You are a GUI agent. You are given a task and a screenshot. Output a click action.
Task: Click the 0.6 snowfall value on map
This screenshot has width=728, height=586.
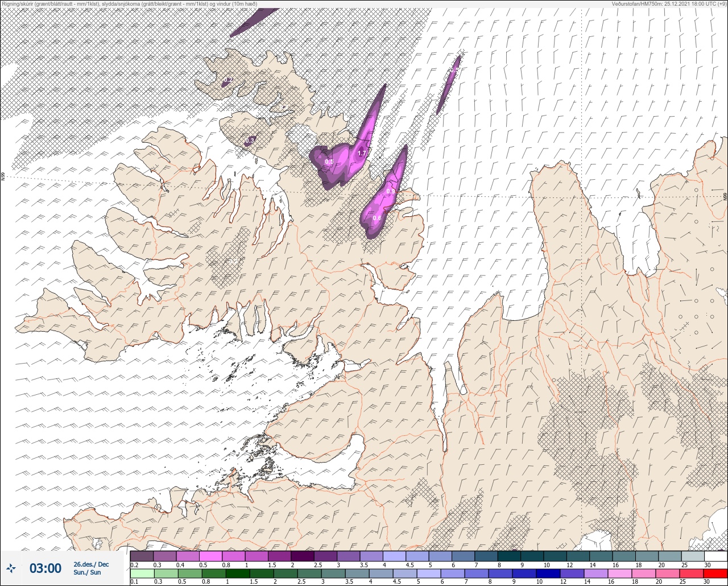(377, 218)
